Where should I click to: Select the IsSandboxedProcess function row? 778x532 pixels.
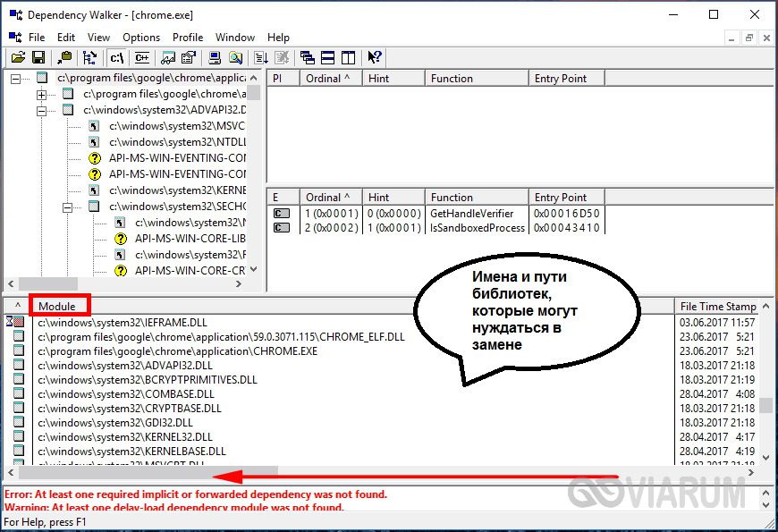click(x=436, y=227)
